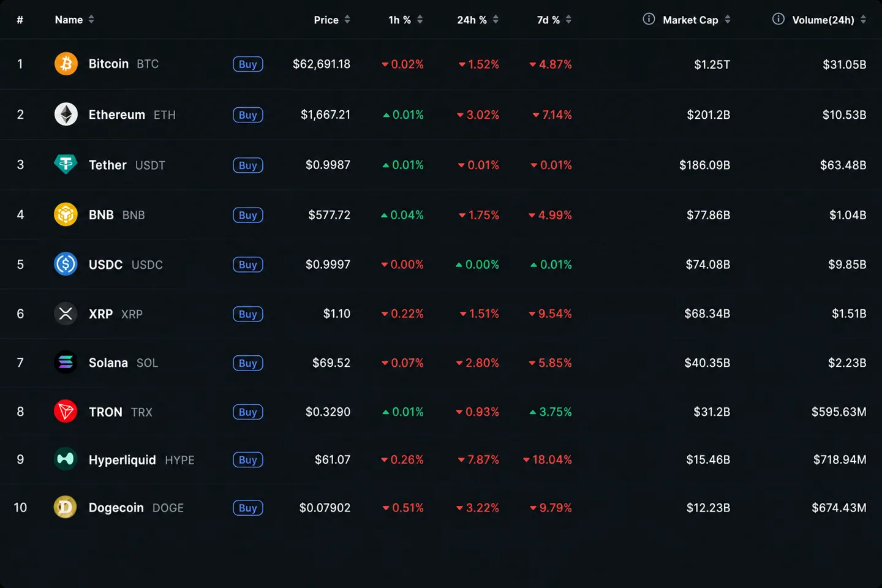Open the Hyperliquid HYPE name link

pyautogui.click(x=141, y=460)
